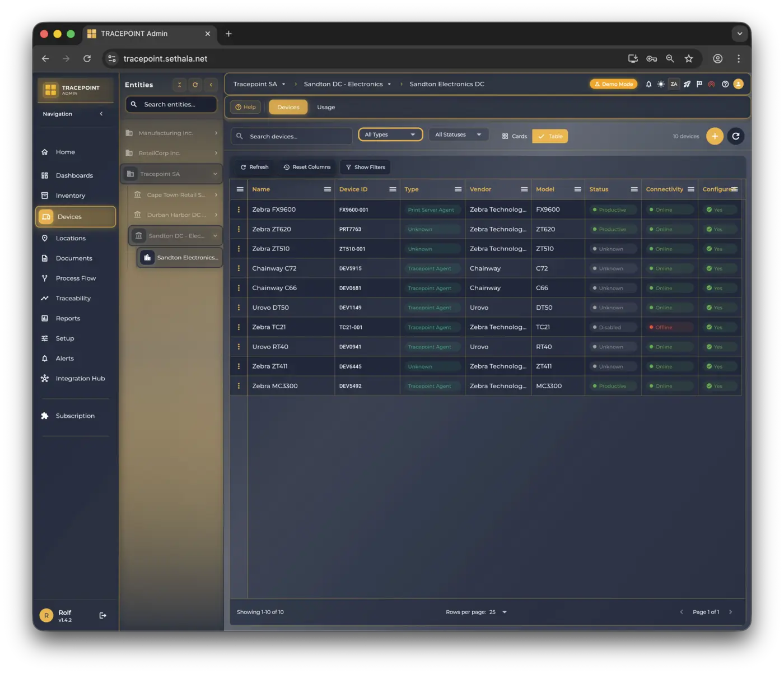Click the logout icon beside Rolf
784x674 pixels.
pos(102,615)
